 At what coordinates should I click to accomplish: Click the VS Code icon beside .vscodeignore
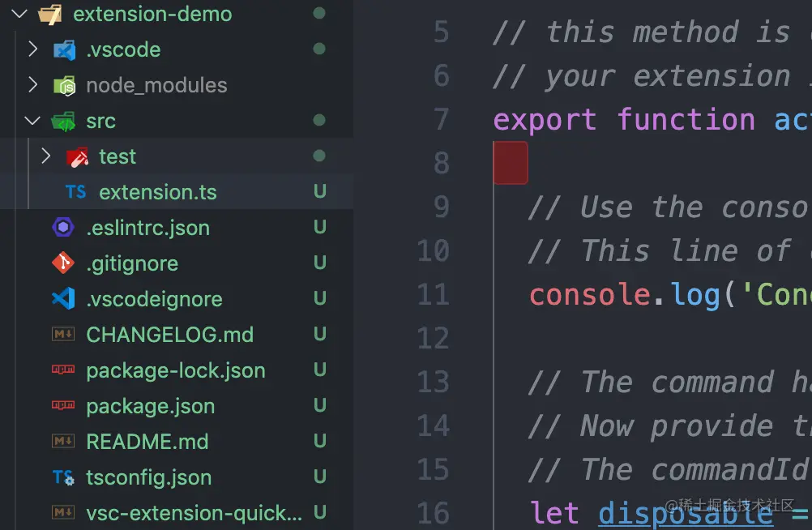click(x=63, y=299)
